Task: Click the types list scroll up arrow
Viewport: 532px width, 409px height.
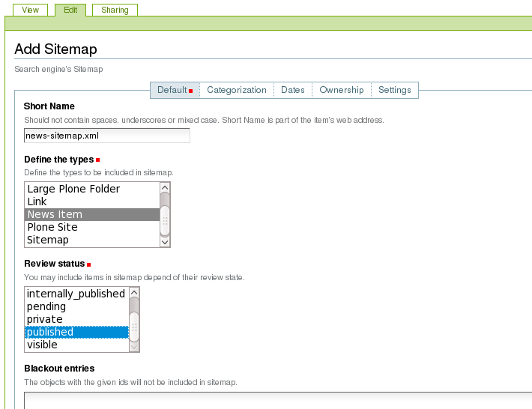Action: coord(165,187)
